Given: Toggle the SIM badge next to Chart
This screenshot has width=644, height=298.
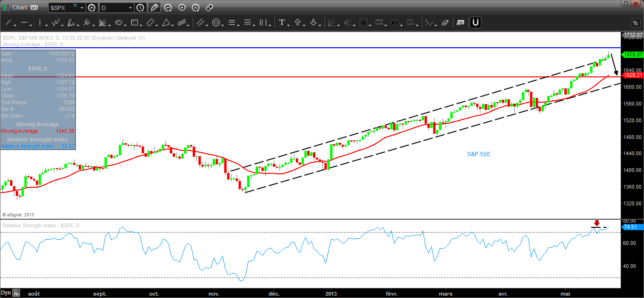Looking at the screenshot, I should pos(34,8).
